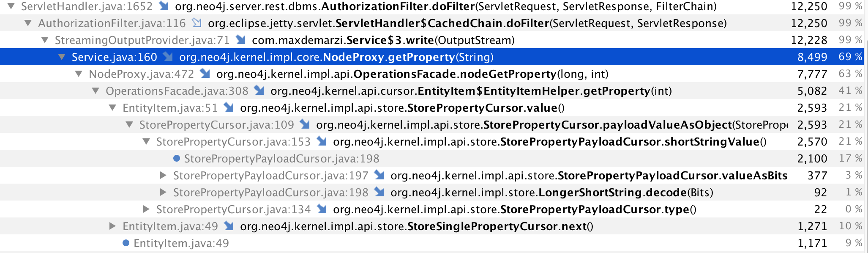Click the 8,499 sample count value
This screenshot has width=868, height=253.
click(812, 57)
